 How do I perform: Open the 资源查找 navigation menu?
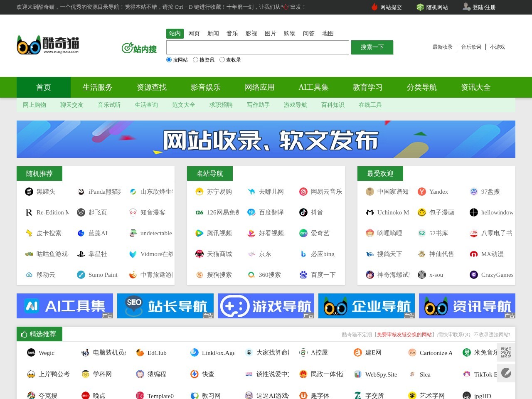coord(152,87)
